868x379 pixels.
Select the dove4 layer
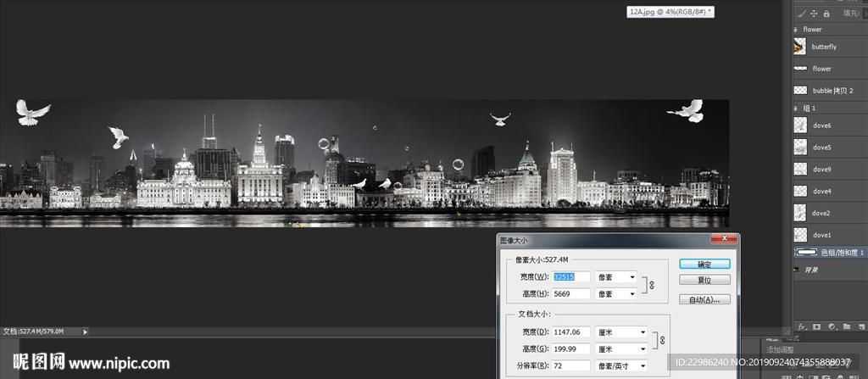tap(831, 191)
